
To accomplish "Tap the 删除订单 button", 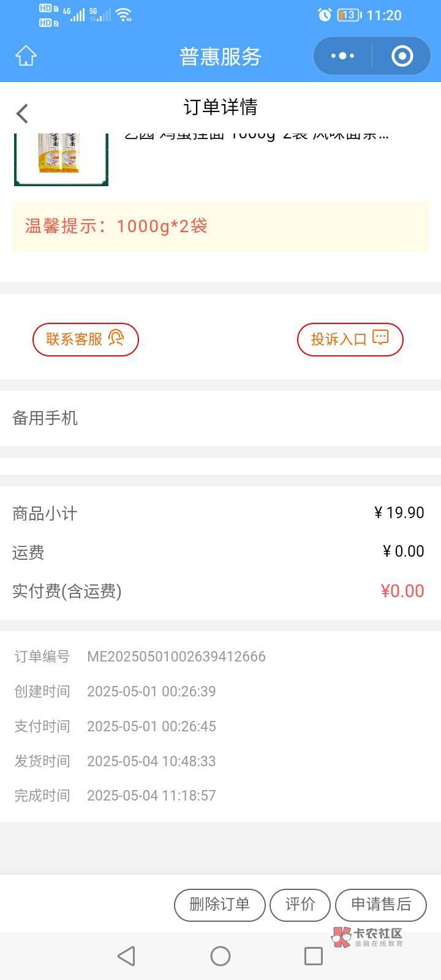I will tap(219, 905).
